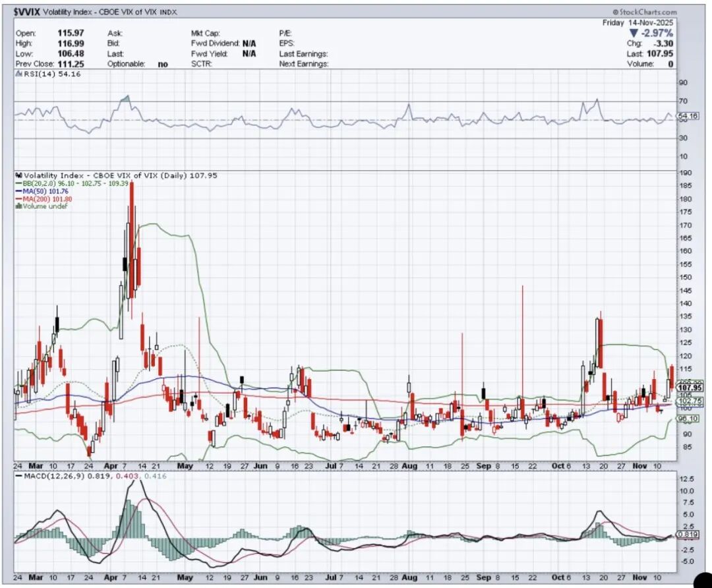This screenshot has height=588, width=712.
Task: Click the 96.10 lower band tag on the price axis
Action: click(688, 419)
